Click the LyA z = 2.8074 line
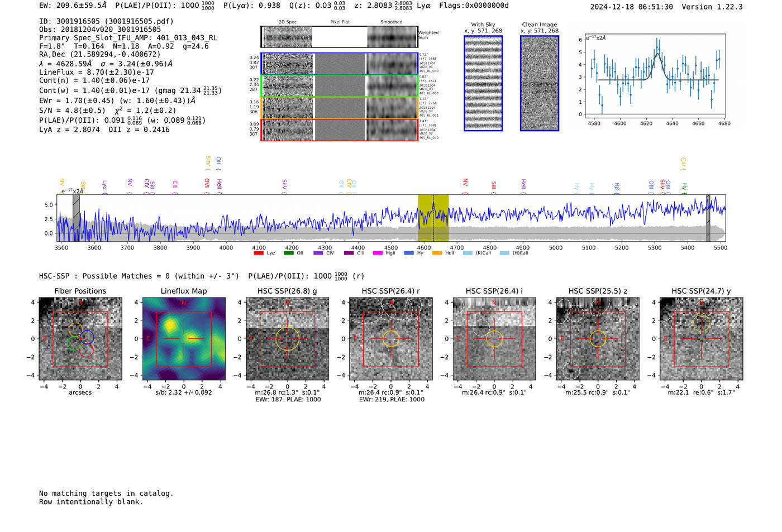 point(104,130)
